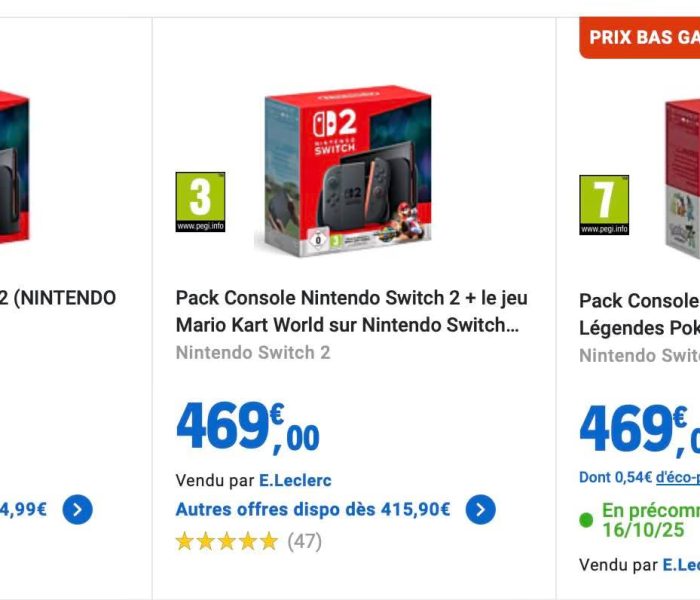
Task: Open the Switch 2 Mario Kart box image
Action: 343,171
